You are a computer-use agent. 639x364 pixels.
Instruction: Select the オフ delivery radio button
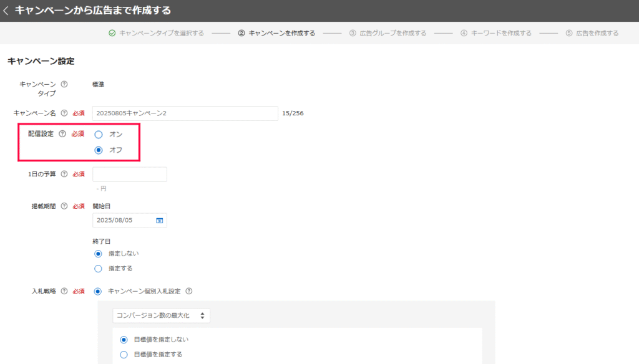pyautogui.click(x=98, y=150)
